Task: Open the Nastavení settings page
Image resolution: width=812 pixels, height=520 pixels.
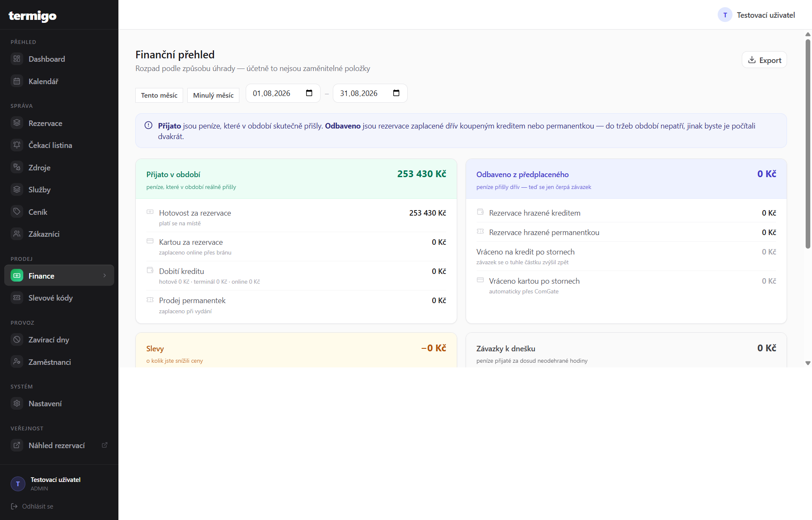Action: click(x=59, y=403)
